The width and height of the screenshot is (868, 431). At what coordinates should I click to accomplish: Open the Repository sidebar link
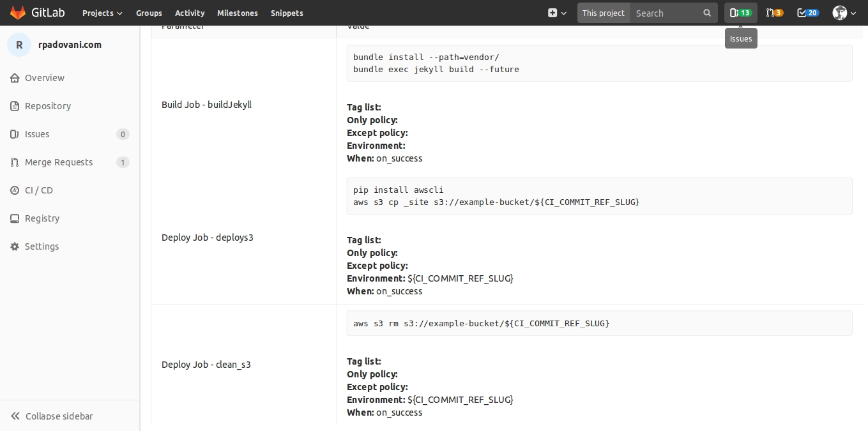[48, 106]
